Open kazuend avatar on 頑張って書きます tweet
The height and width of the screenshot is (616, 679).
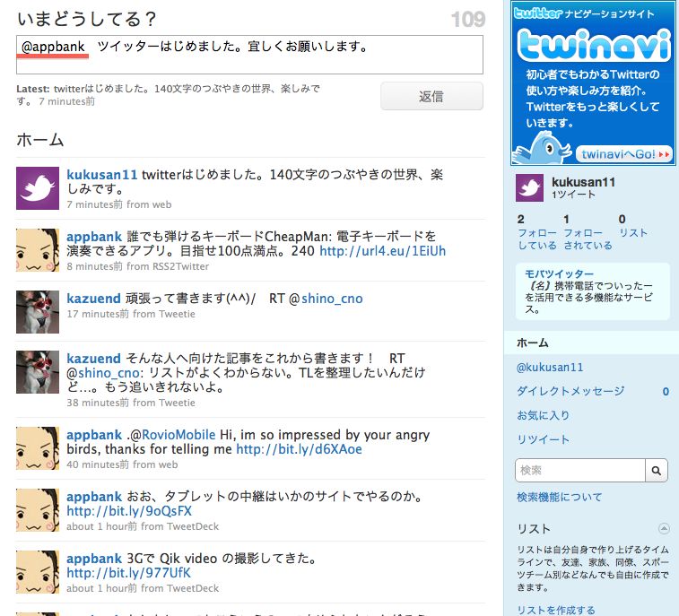click(38, 312)
